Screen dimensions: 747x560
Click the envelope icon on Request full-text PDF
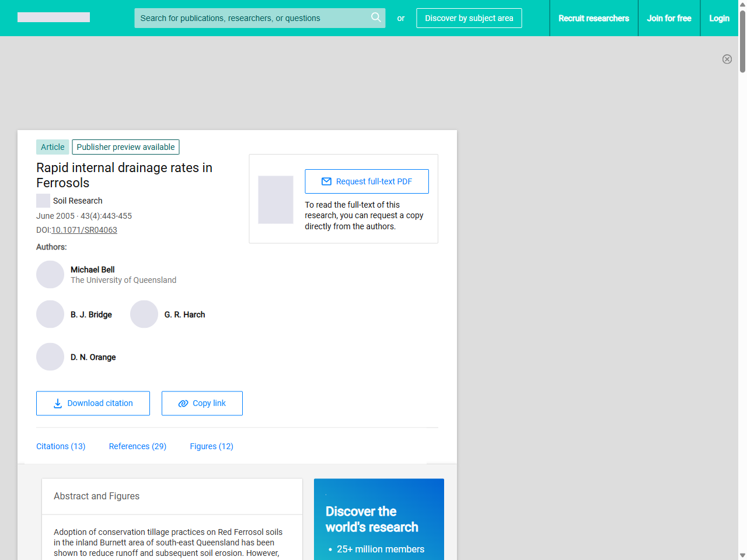coord(326,181)
